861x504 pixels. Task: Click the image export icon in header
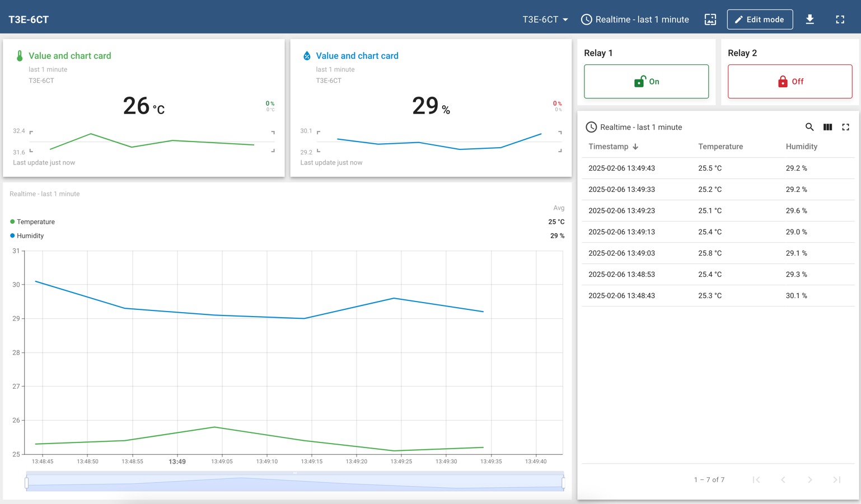[710, 20]
